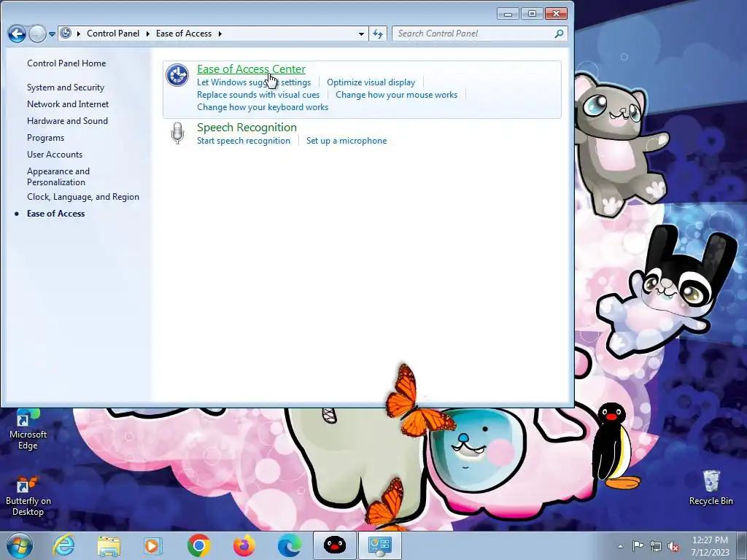Open Windows Media Player on taskbar
This screenshot has height=560, width=747.
(153, 545)
